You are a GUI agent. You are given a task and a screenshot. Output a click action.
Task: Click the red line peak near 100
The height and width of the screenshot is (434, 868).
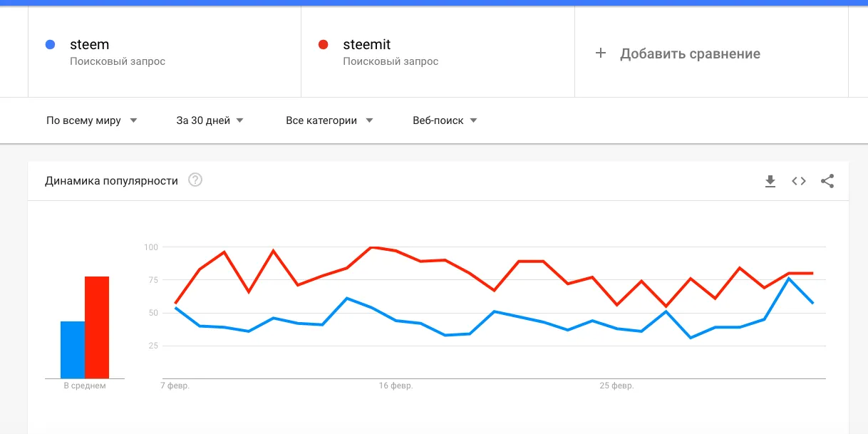(x=371, y=247)
